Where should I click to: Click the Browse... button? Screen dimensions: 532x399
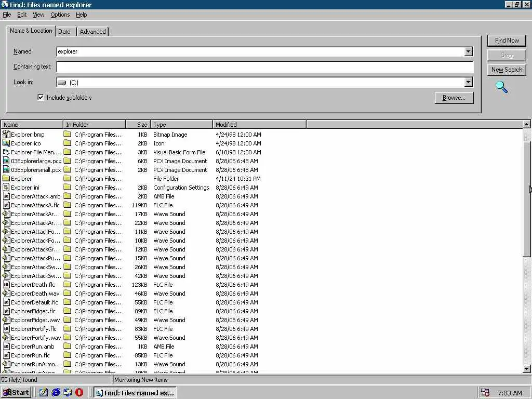coord(454,98)
